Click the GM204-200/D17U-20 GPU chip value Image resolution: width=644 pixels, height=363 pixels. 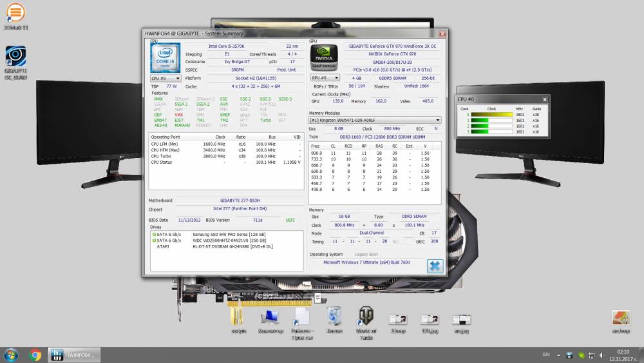(392, 62)
